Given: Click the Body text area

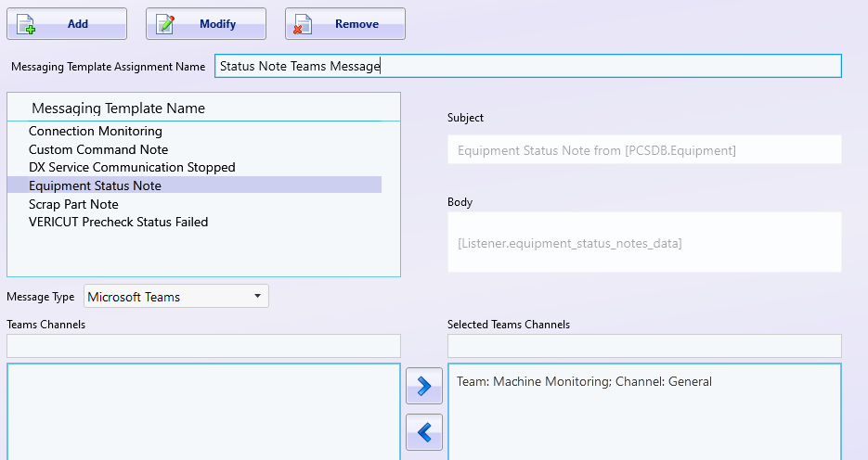Looking at the screenshot, I should [x=644, y=242].
